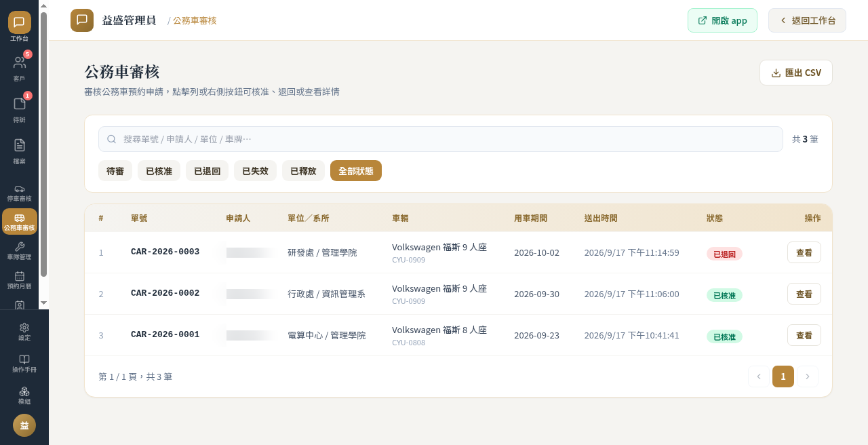Image resolution: width=868 pixels, height=445 pixels.
Task: Open the 檔案 sidebar section
Action: pyautogui.click(x=20, y=150)
